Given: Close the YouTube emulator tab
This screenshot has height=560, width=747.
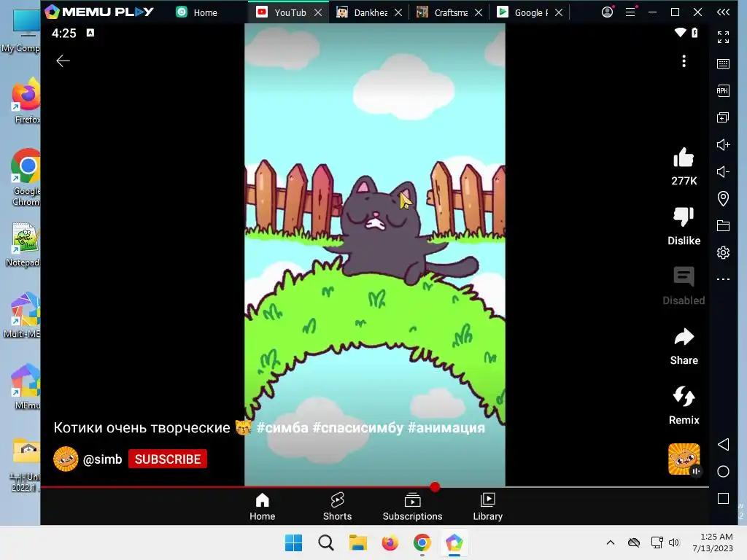Looking at the screenshot, I should (x=318, y=13).
